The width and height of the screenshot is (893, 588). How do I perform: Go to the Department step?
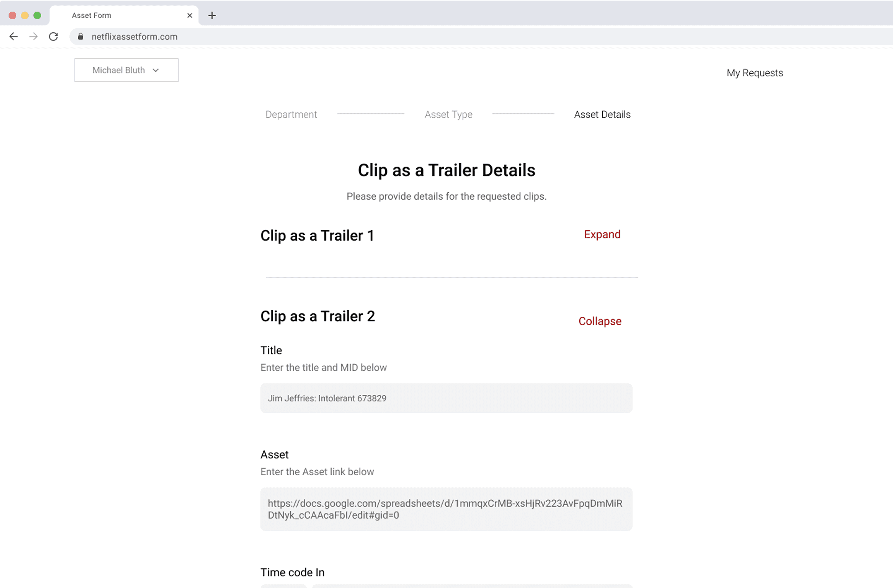point(291,114)
